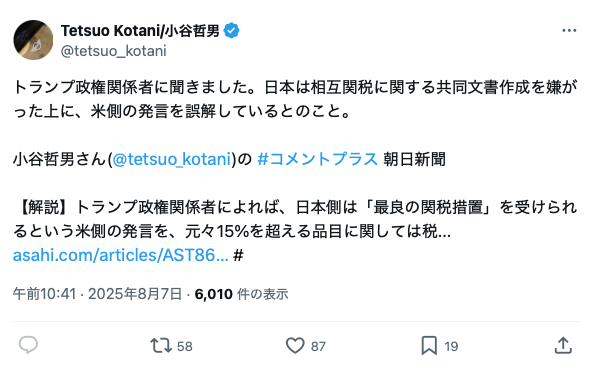Click the share upload icon
593x376 pixels.
coord(563,345)
